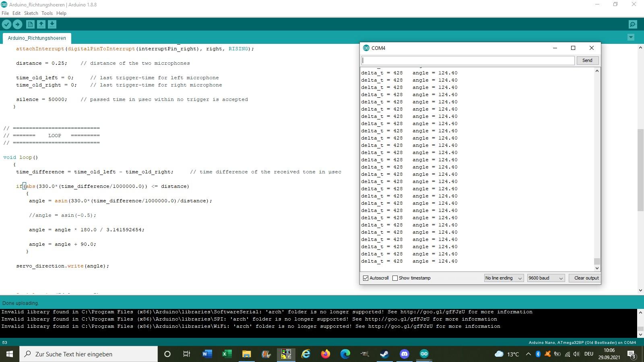Click the Bluetooth tray icon

[x=538, y=354]
